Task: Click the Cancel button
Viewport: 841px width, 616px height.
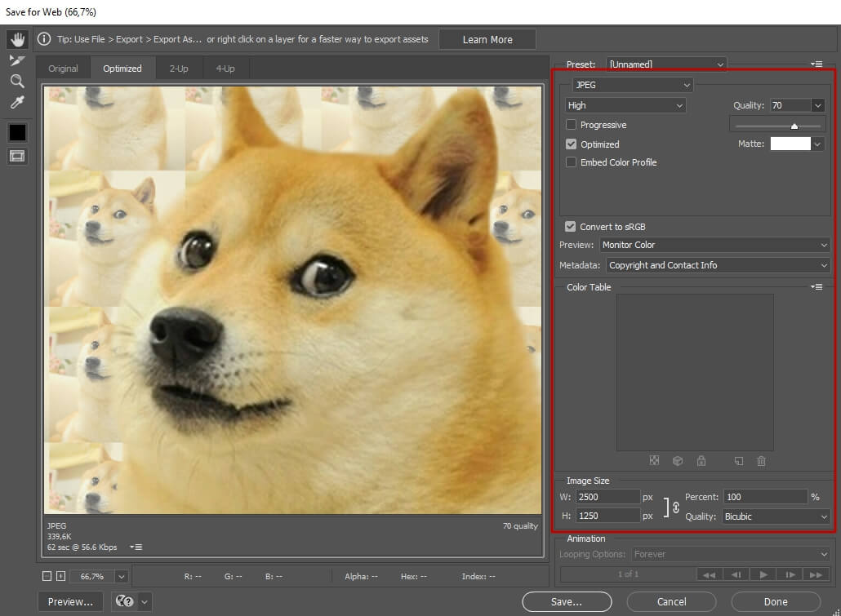Action: (x=671, y=601)
